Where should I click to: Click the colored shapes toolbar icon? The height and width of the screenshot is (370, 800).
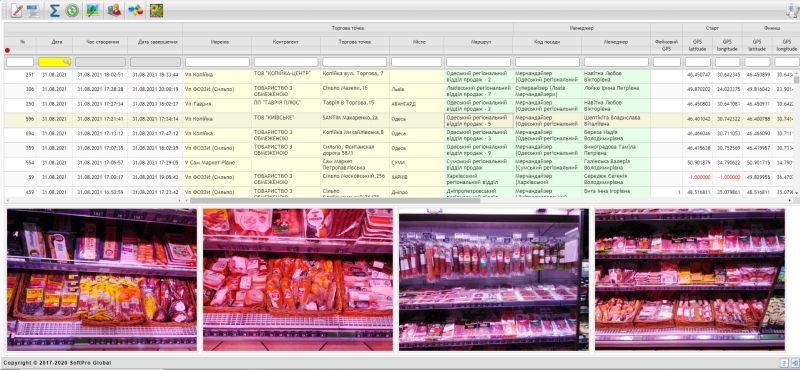point(135,10)
